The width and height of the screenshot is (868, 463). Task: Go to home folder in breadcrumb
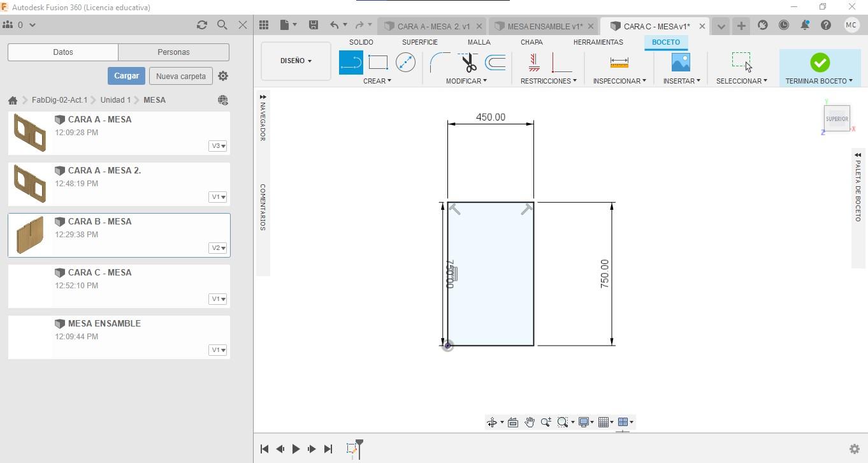[x=13, y=100]
